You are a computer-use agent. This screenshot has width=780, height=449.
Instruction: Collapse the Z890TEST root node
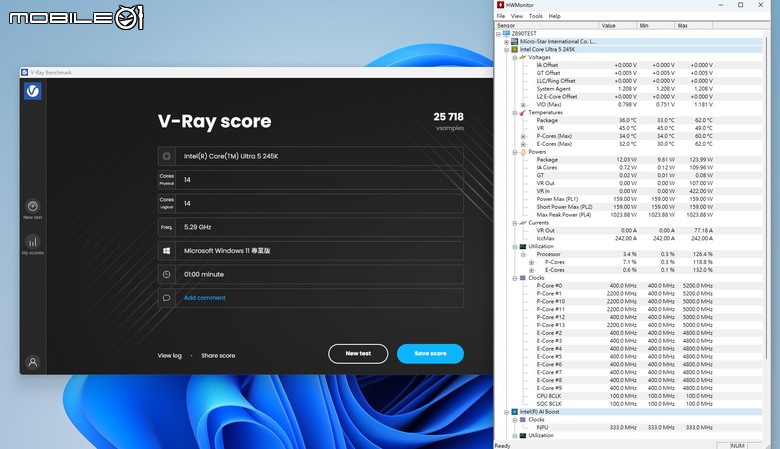[x=498, y=34]
